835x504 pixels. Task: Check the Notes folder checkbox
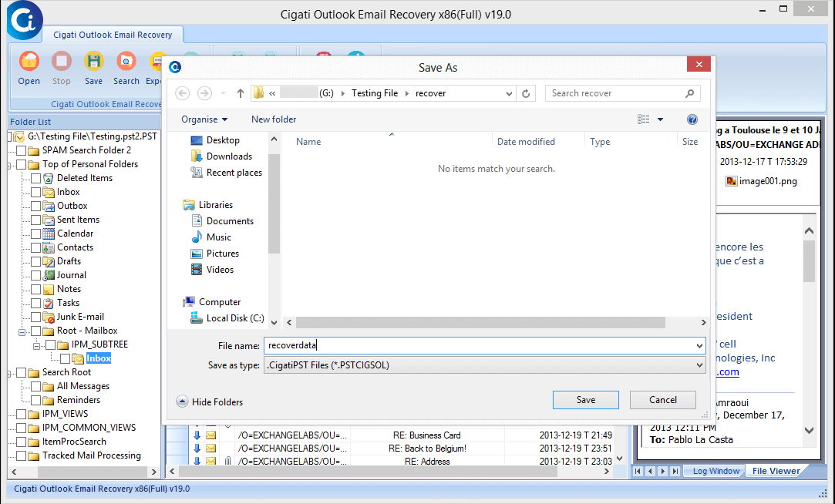pyautogui.click(x=35, y=289)
